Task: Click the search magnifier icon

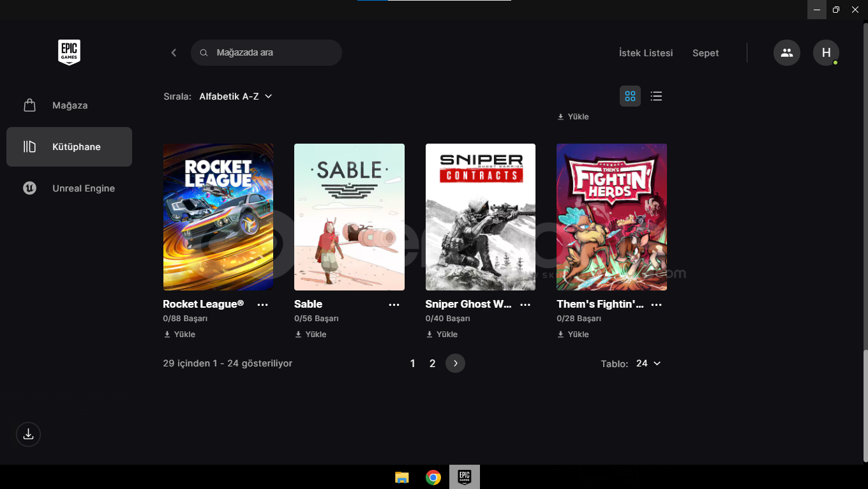Action: point(204,53)
